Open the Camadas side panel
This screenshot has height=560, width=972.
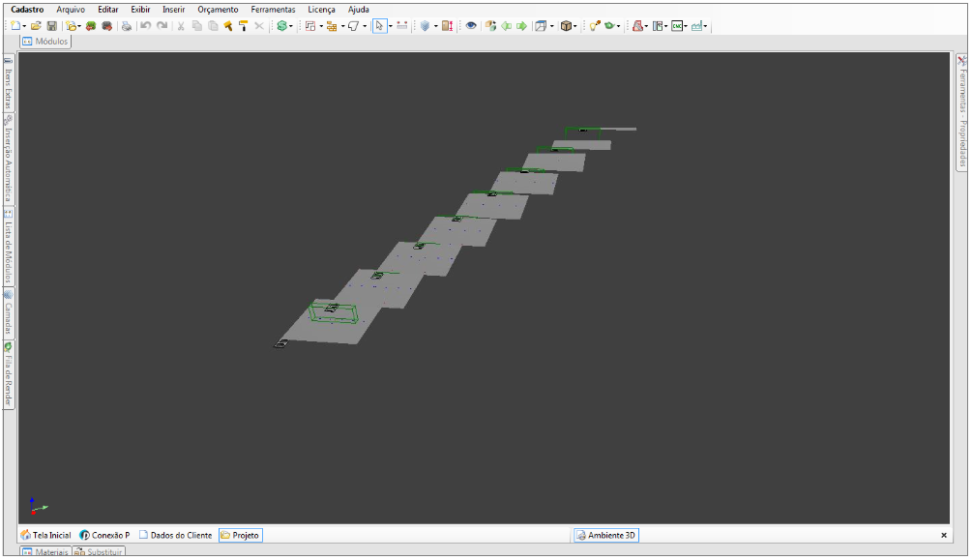(8, 311)
